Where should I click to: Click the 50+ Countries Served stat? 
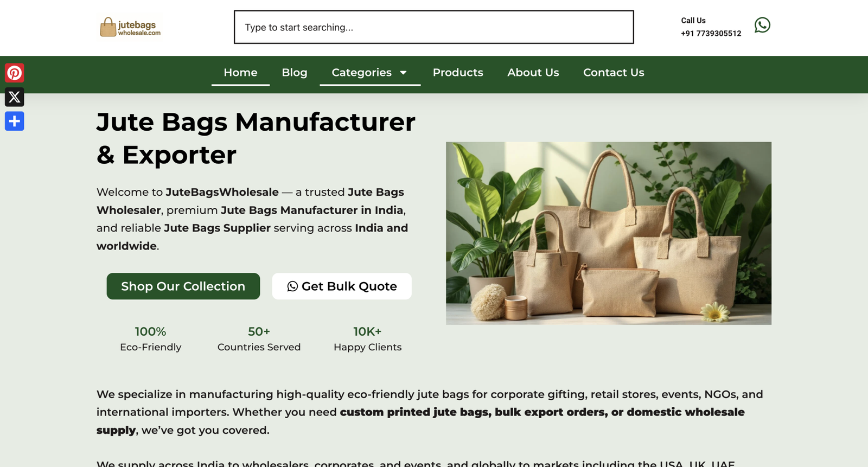[259, 339]
